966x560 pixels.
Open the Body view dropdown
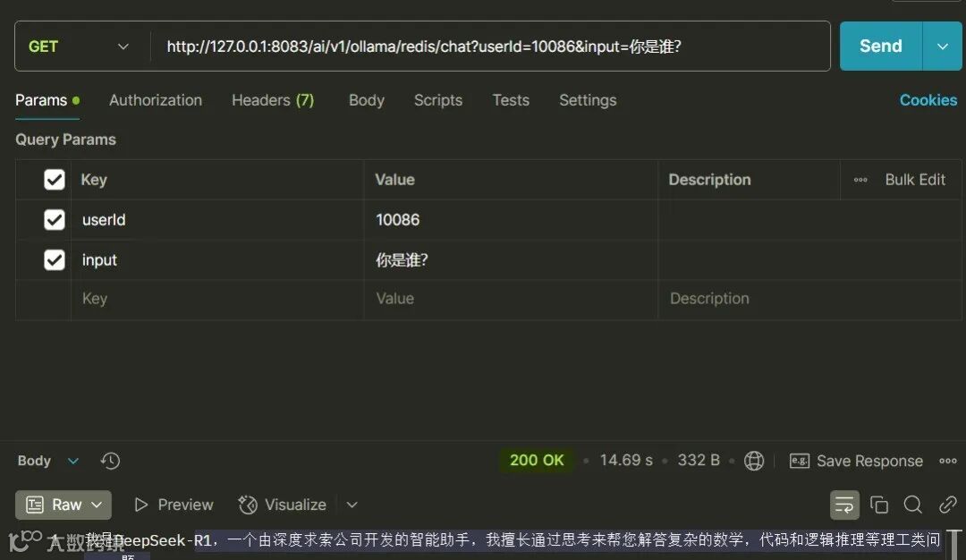(x=73, y=460)
